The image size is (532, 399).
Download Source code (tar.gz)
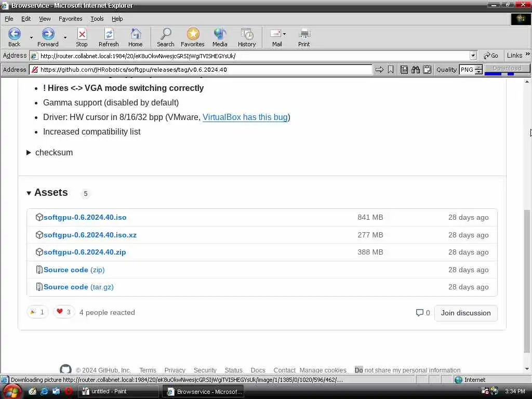pyautogui.click(x=78, y=287)
